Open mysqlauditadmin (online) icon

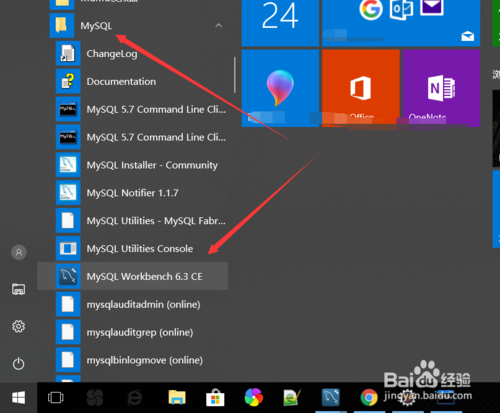pyautogui.click(x=68, y=304)
